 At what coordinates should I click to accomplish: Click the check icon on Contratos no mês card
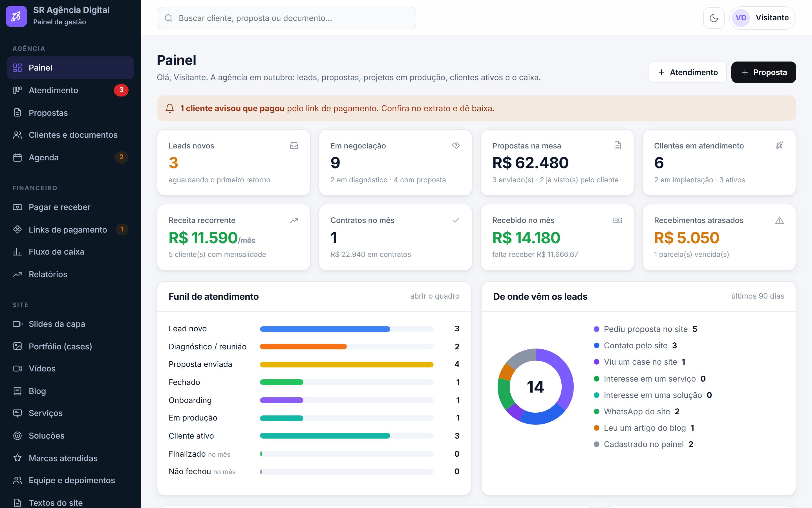pyautogui.click(x=456, y=220)
